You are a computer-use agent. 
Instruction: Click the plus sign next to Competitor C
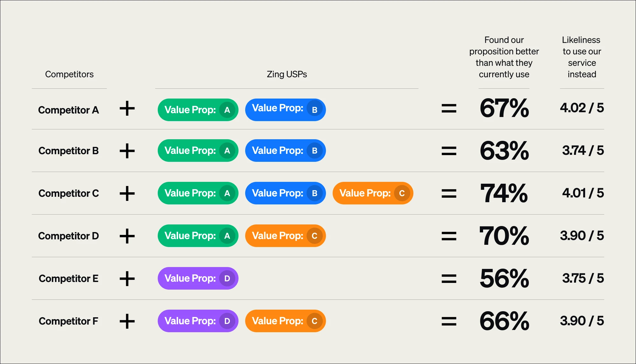[127, 194]
